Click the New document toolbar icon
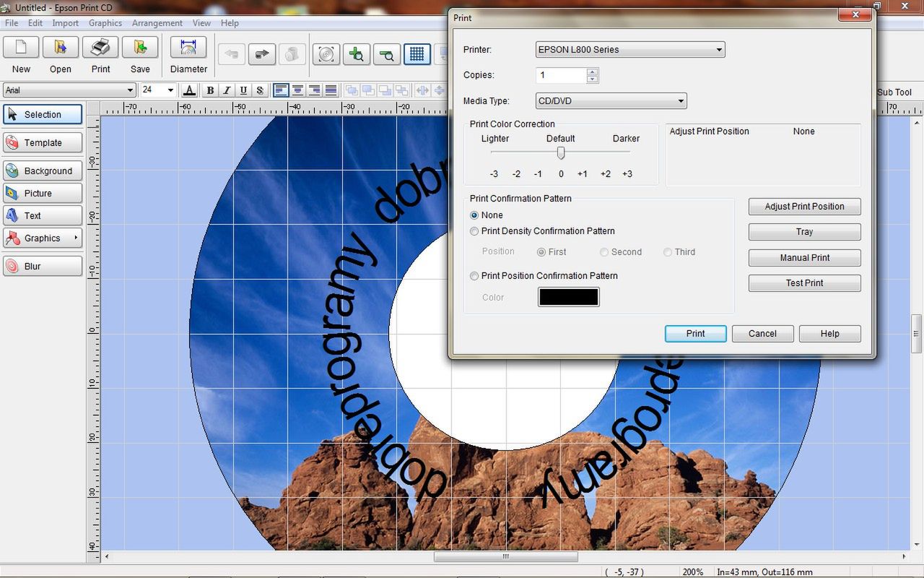Image resolution: width=924 pixels, height=578 pixels. (x=21, y=48)
